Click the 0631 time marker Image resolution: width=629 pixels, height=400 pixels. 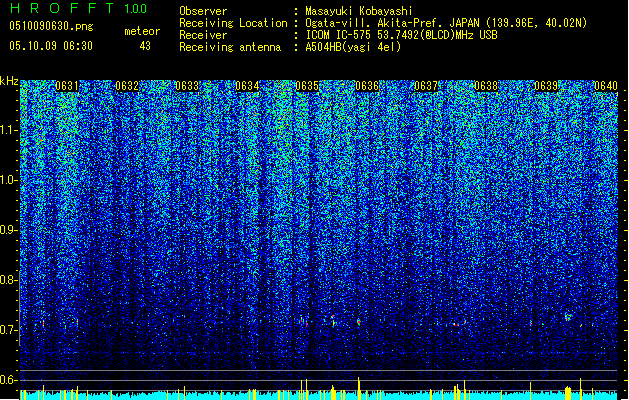click(67, 86)
